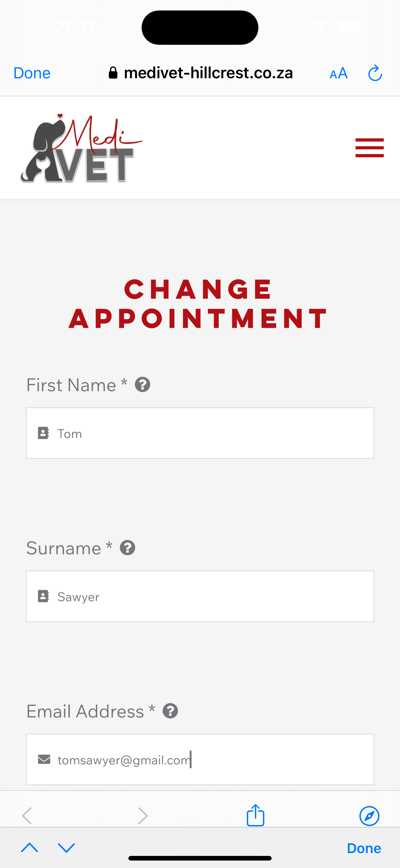400x868 pixels.
Task: Open the AA text size menu
Action: coord(338,73)
